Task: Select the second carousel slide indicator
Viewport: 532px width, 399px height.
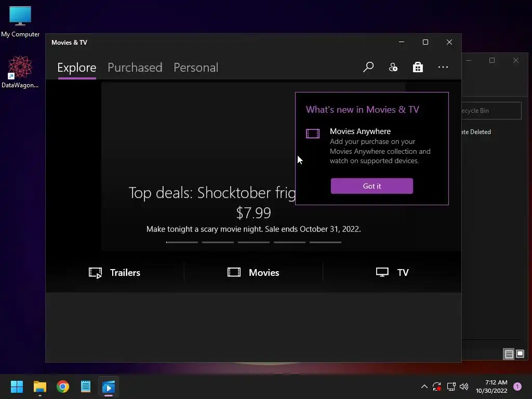Action: pyautogui.click(x=218, y=242)
